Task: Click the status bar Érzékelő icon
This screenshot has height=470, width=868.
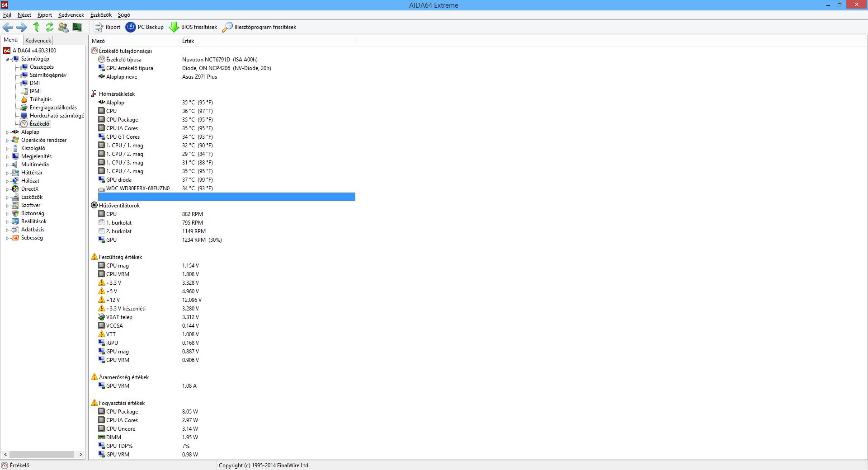Action: 5,465
